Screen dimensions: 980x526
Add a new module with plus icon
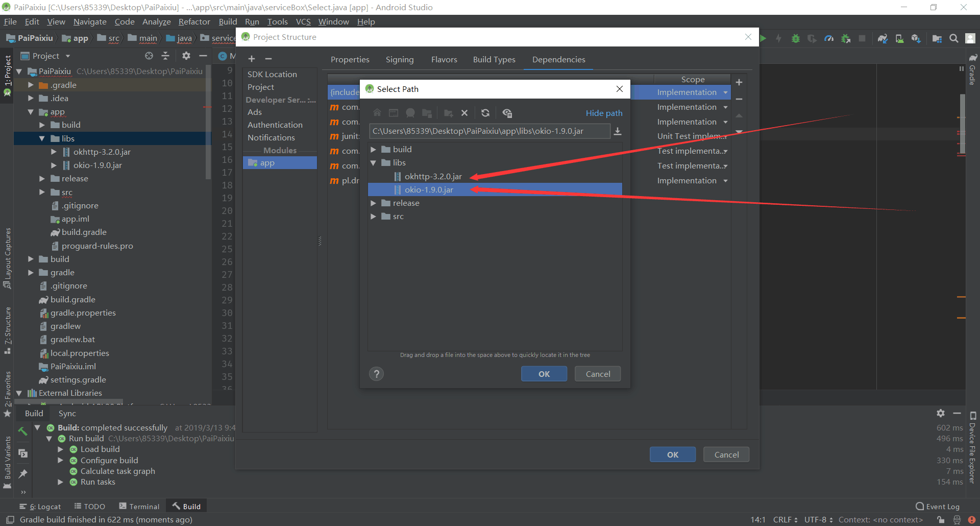point(252,59)
